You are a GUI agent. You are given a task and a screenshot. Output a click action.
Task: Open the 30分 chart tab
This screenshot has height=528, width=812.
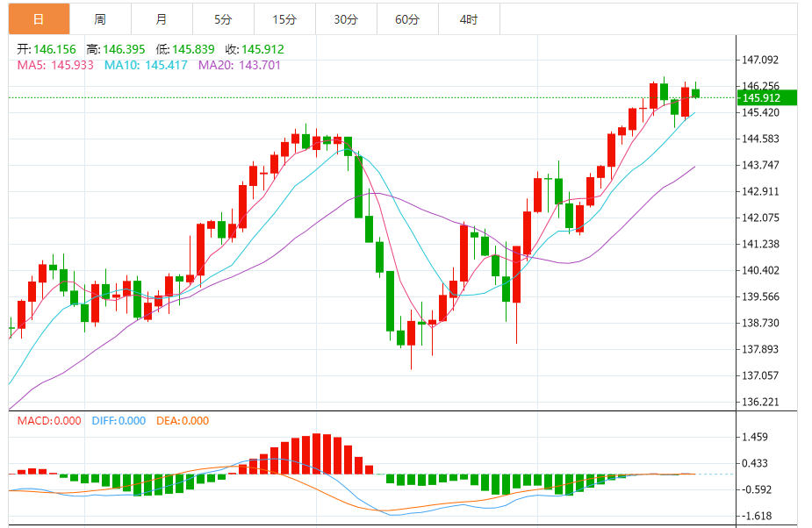346,19
